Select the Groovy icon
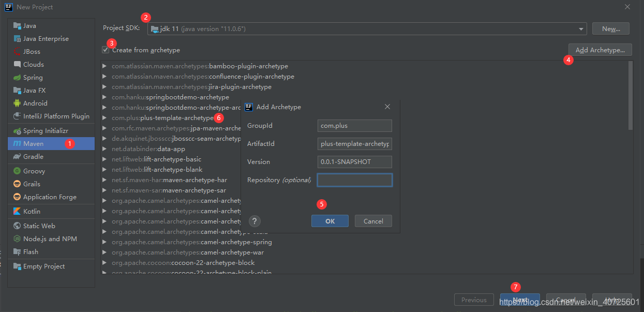644x312 pixels. pyautogui.click(x=18, y=171)
